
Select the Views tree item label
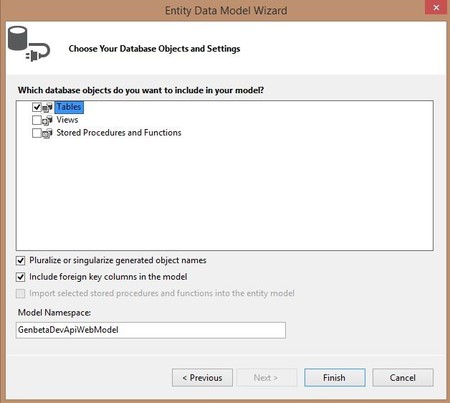click(67, 120)
